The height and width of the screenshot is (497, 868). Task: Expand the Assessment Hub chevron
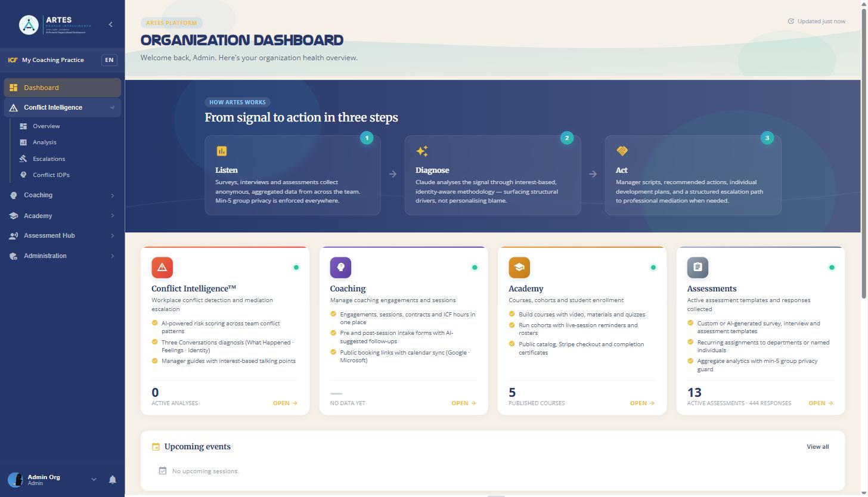(x=112, y=236)
